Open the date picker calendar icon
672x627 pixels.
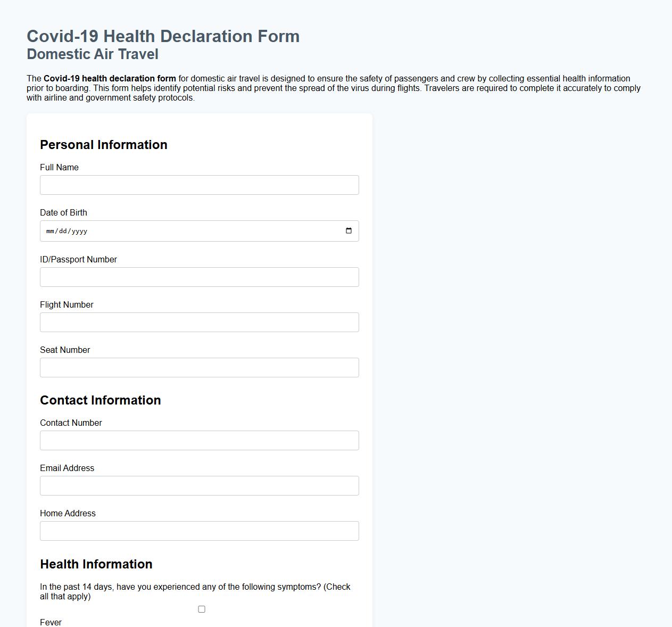click(x=349, y=230)
